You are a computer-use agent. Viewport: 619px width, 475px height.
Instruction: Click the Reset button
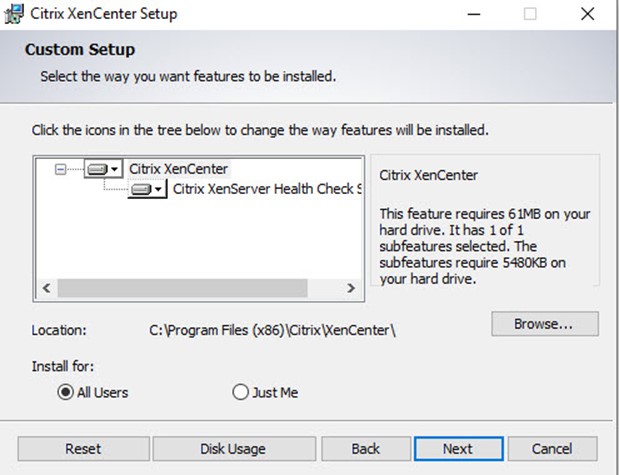point(83,449)
